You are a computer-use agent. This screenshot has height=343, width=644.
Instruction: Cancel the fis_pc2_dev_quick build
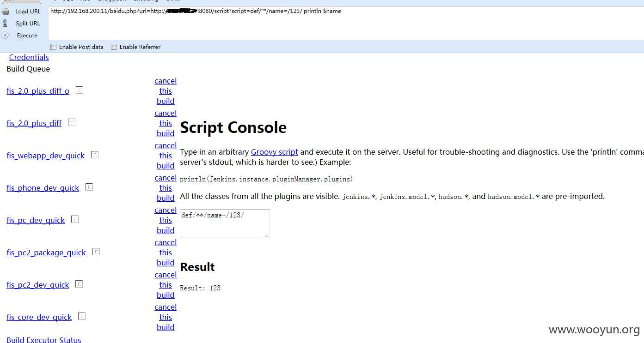point(166,285)
